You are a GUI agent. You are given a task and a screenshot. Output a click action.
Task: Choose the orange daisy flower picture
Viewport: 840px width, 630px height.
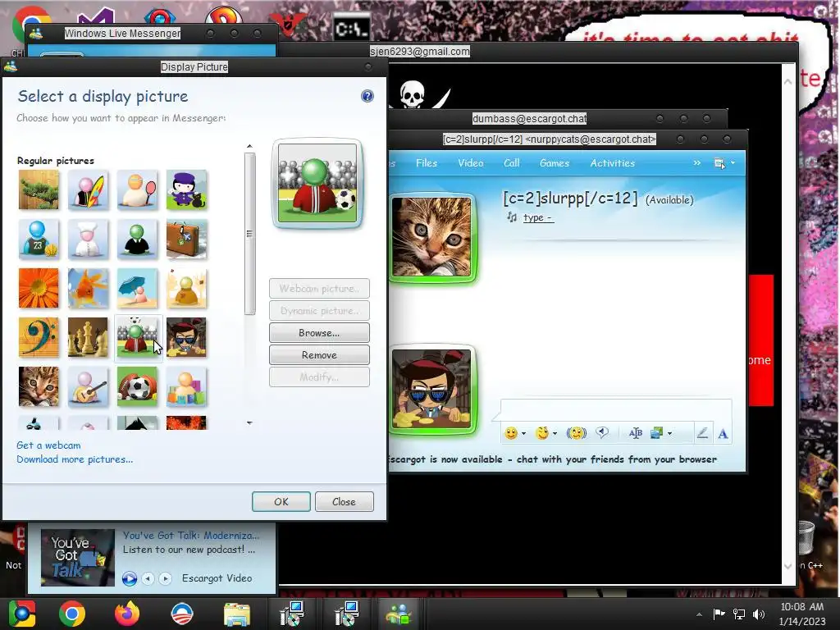(x=39, y=288)
